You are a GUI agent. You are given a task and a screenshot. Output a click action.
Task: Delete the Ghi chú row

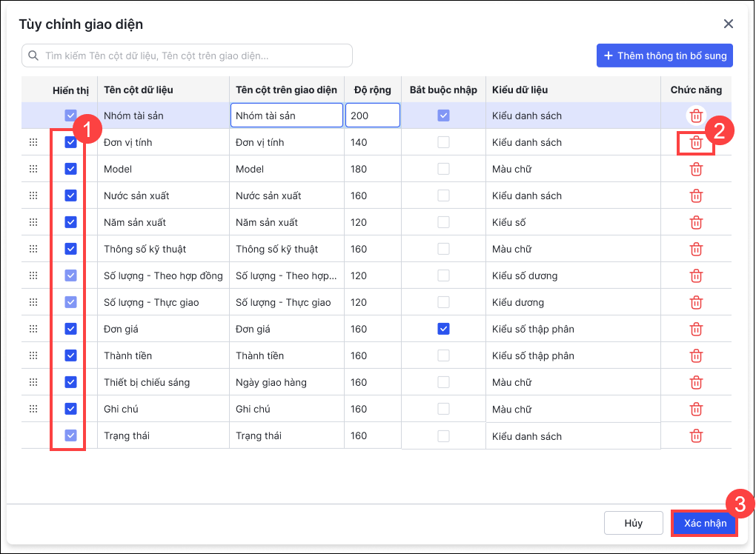[x=696, y=410]
